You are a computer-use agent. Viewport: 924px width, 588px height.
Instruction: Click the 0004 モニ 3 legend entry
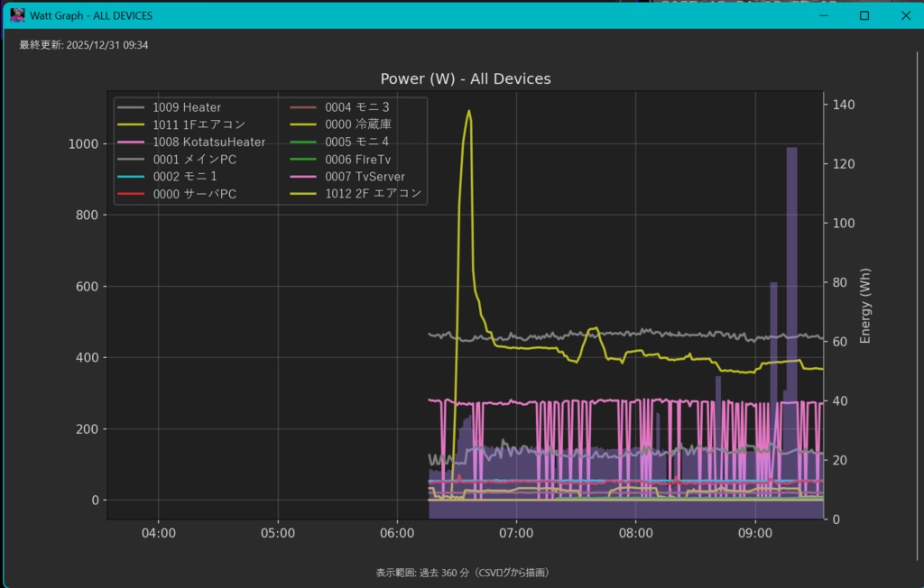(339, 107)
